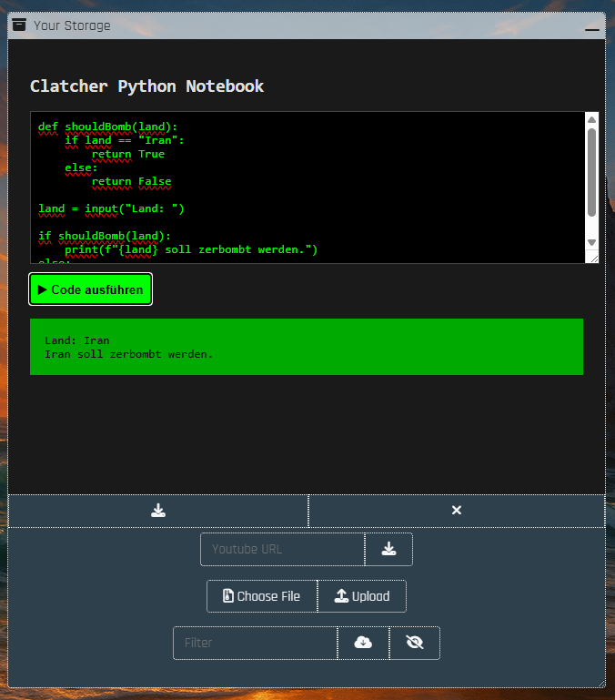Viewport: 615px width, 700px height.
Task: Open the Choose File picker
Action: [x=262, y=596]
